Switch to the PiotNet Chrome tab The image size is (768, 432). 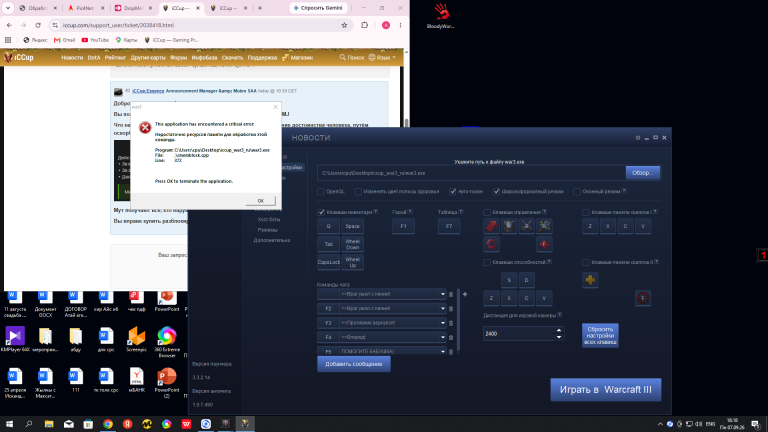pyautogui.click(x=86, y=8)
